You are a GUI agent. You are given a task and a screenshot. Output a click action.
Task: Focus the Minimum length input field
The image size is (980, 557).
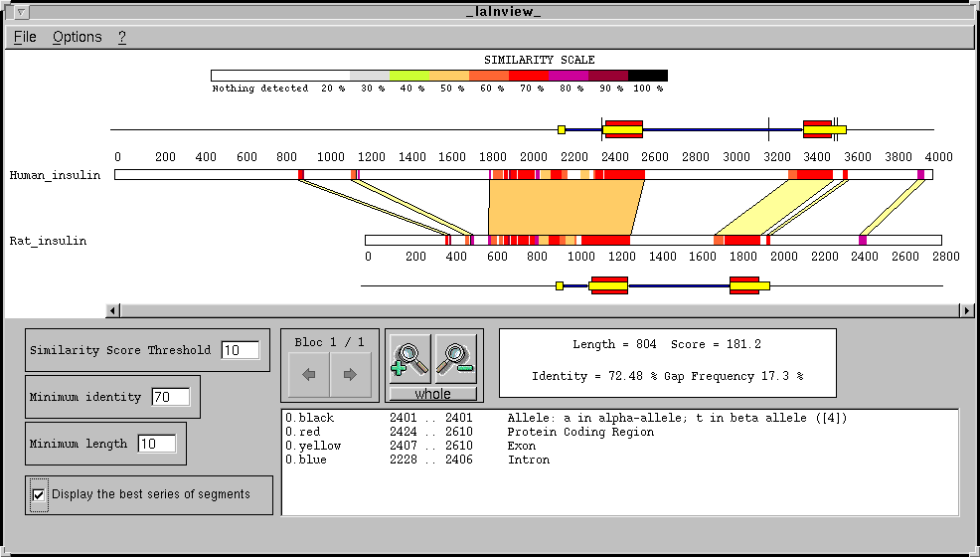[x=157, y=444]
